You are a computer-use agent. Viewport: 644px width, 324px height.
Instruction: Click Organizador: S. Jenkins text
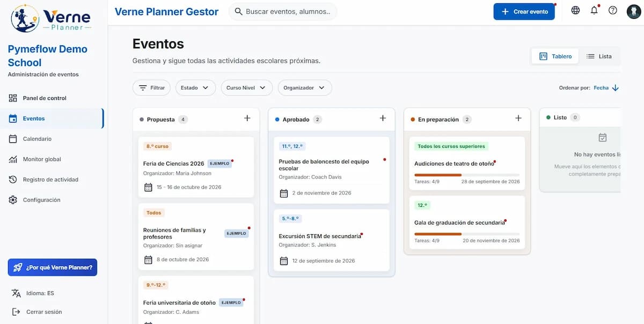[308, 245]
